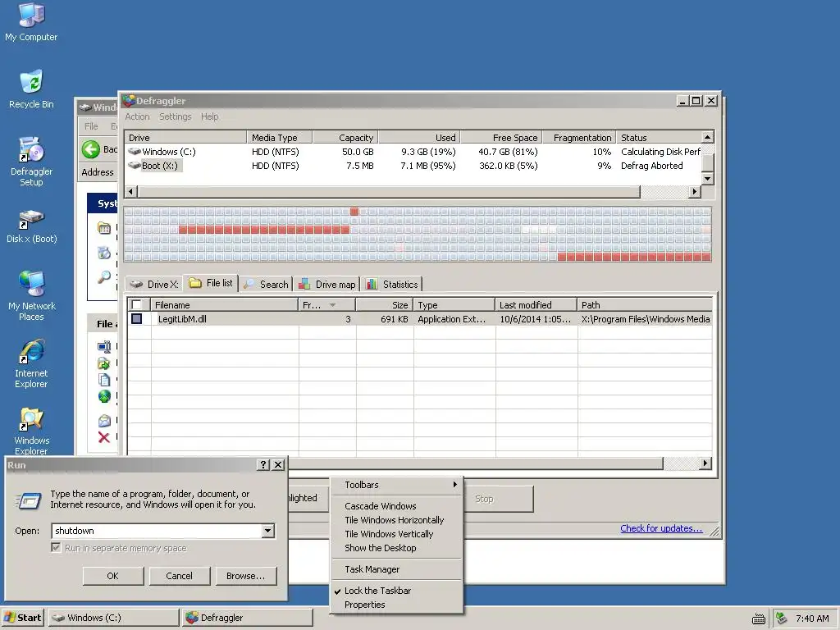The image size is (840, 630).
Task: Click the drive list scroll down arrow
Action: click(x=707, y=178)
